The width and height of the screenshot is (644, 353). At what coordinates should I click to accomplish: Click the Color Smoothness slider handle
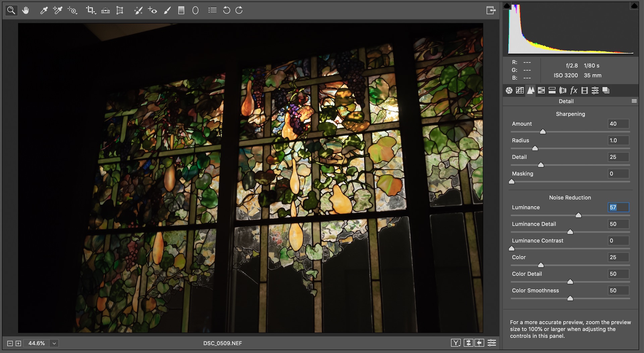coord(570,298)
